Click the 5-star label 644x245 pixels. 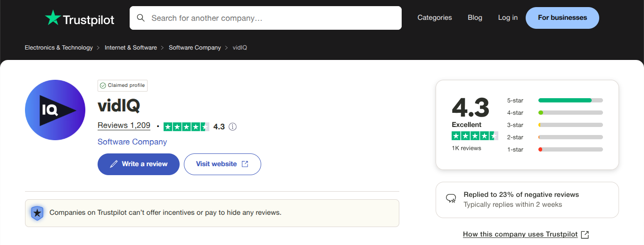tap(515, 101)
